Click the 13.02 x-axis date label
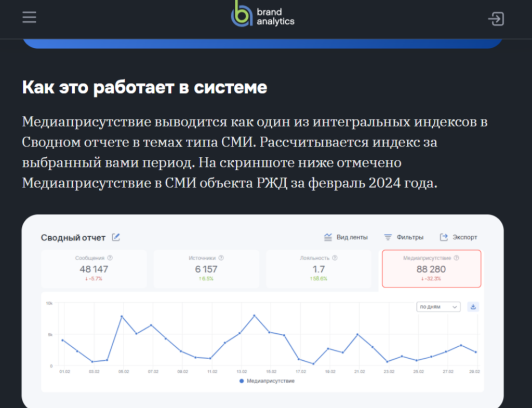 242,372
